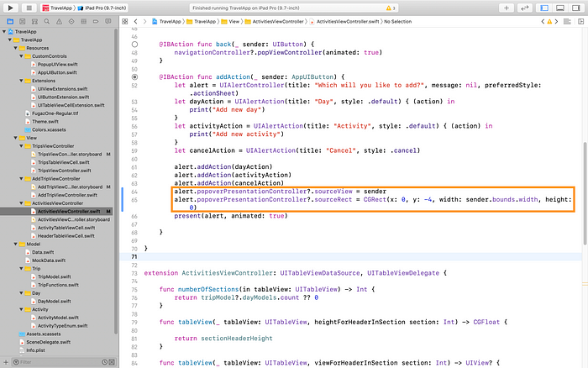Open the Source Control navigator
Screen dimensions: 588x368
pyautogui.click(x=23, y=21)
